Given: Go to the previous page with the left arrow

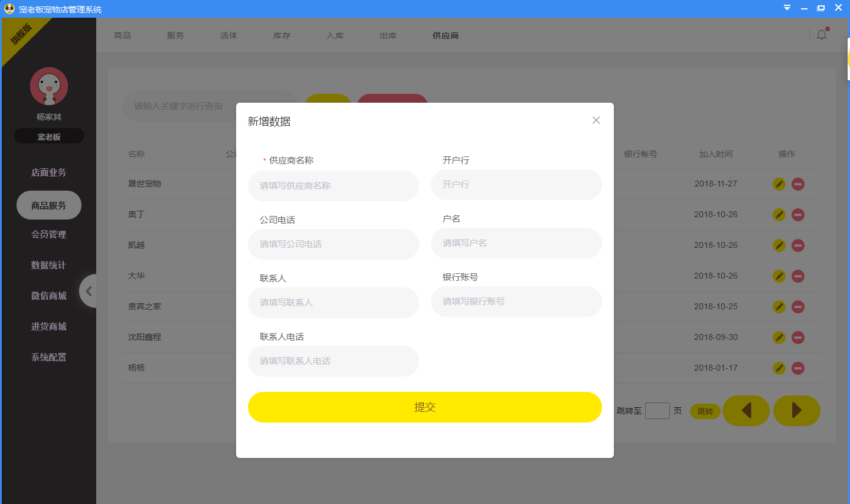Looking at the screenshot, I should click(746, 411).
